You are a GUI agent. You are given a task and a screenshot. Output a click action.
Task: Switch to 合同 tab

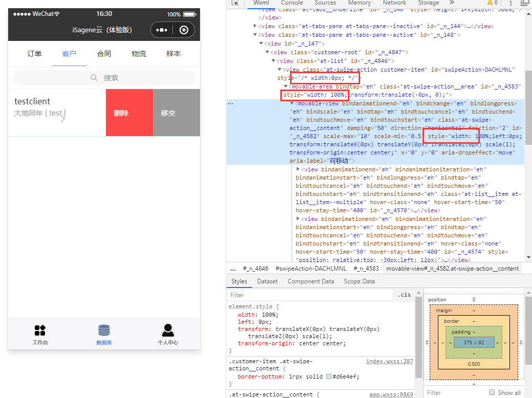click(104, 54)
